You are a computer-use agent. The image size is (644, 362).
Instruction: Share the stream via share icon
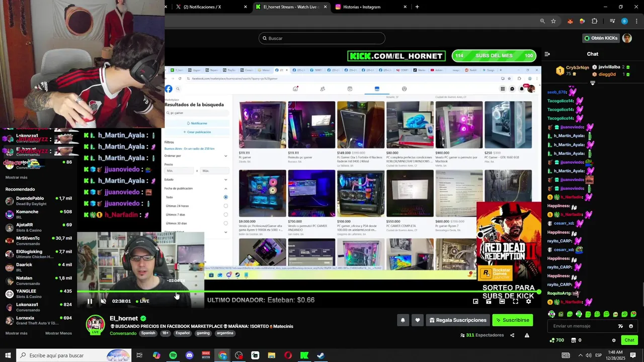(512, 335)
